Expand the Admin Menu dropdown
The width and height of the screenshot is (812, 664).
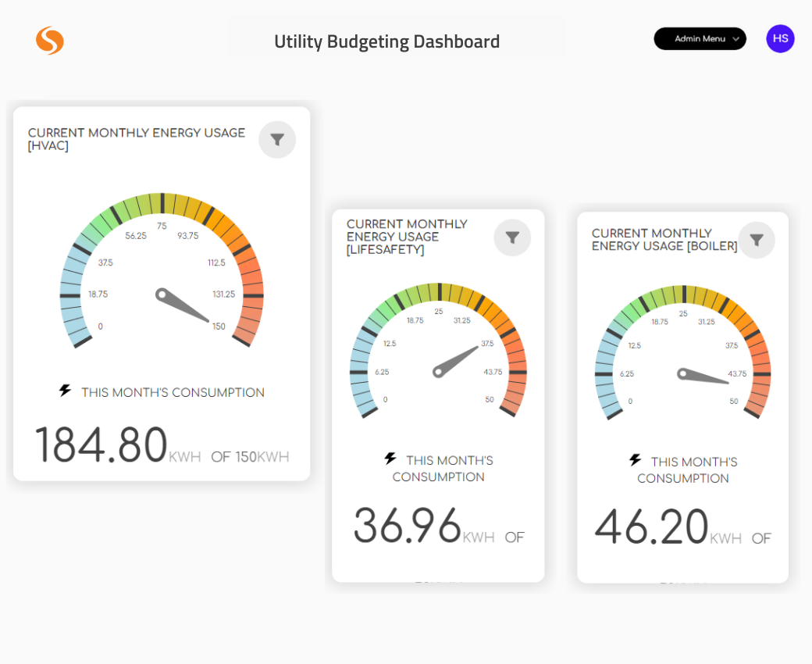click(700, 38)
